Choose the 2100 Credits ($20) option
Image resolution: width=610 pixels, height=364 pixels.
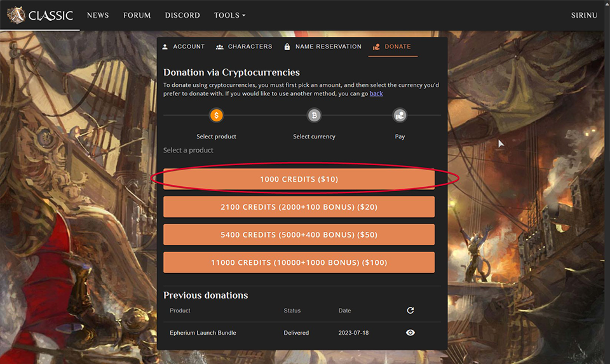[x=299, y=207]
